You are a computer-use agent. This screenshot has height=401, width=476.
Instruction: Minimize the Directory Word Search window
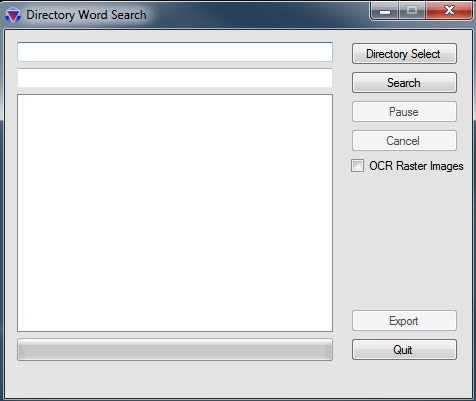pos(385,11)
